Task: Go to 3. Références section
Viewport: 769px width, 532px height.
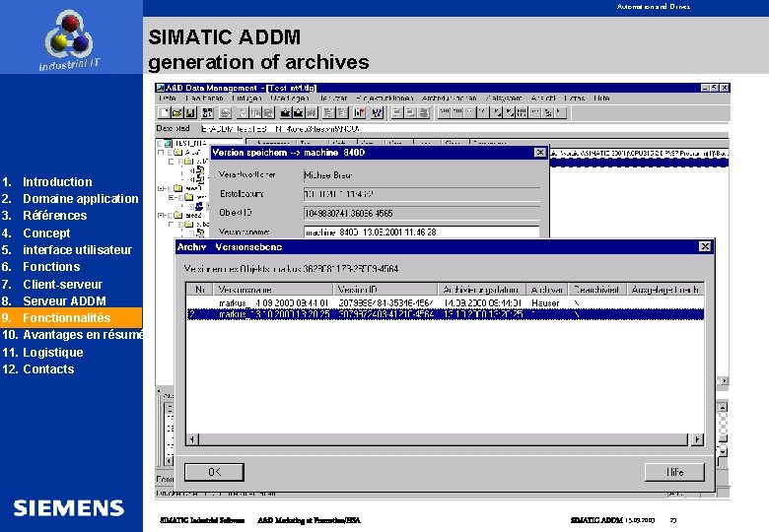Action: pos(44,216)
